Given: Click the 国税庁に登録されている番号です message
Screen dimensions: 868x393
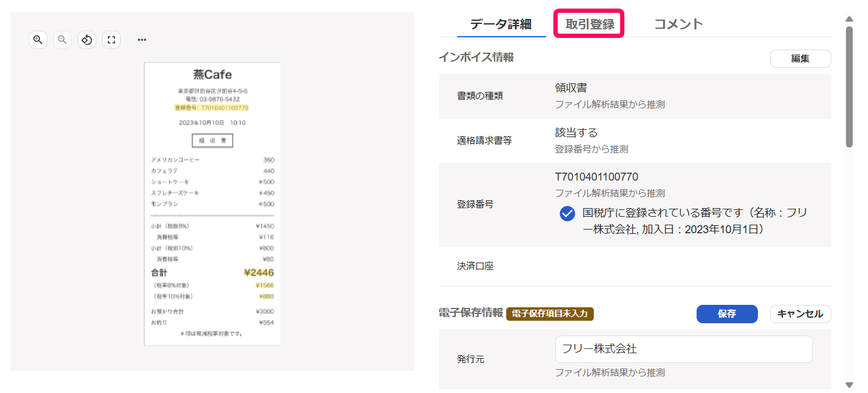Looking at the screenshot, I should (695, 221).
